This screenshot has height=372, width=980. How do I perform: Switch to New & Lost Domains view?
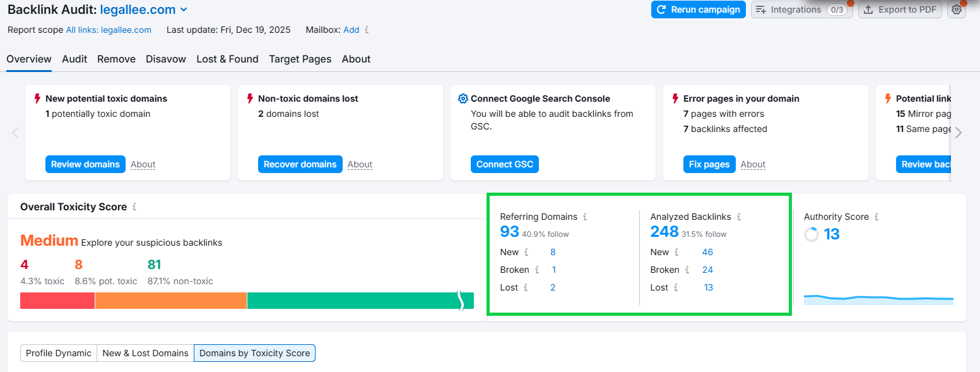[145, 353]
